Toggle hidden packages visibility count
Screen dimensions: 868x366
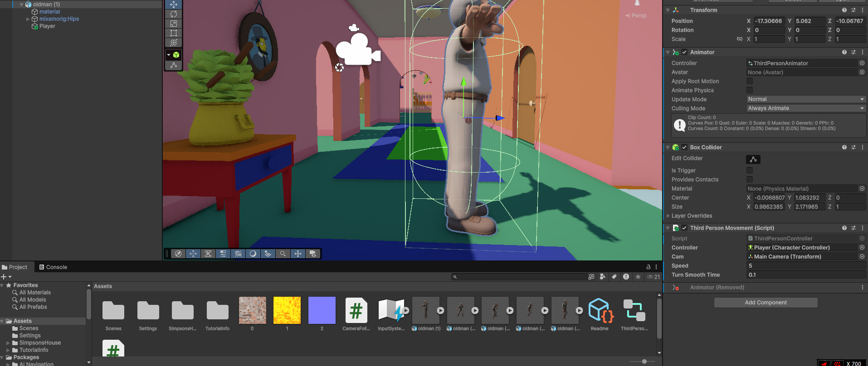point(653,276)
